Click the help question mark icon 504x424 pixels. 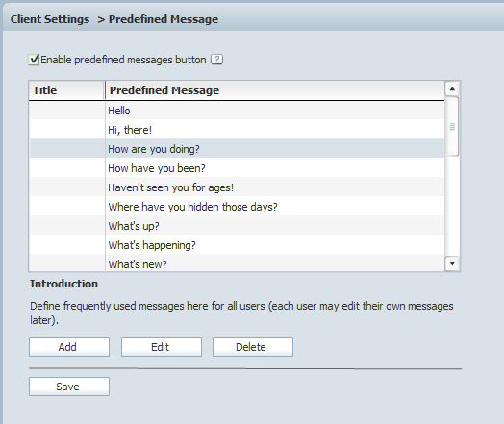[x=217, y=60]
